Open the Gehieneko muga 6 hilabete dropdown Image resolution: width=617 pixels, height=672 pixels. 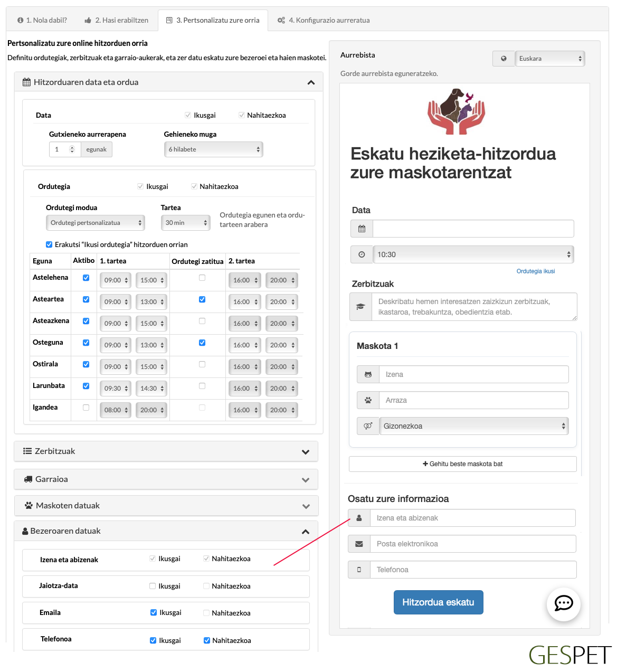[214, 149]
